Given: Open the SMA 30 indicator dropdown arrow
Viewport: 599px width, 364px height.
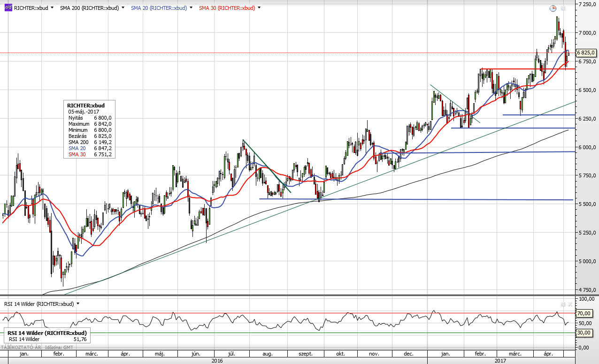Looking at the screenshot, I should click(x=259, y=8).
